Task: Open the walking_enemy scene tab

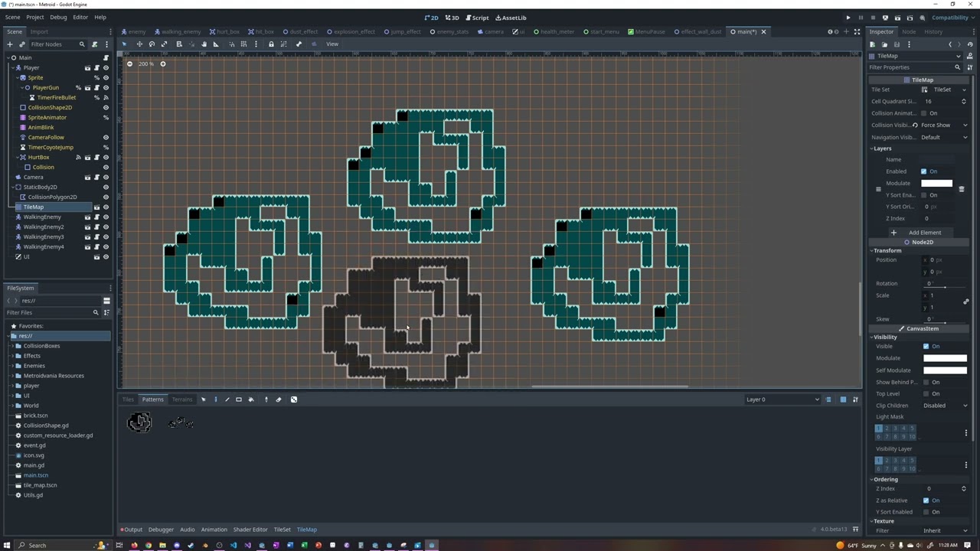Action: click(x=178, y=31)
